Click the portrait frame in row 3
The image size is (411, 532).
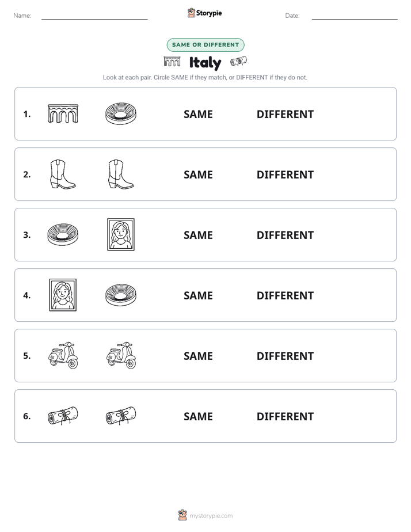pyautogui.click(x=121, y=234)
